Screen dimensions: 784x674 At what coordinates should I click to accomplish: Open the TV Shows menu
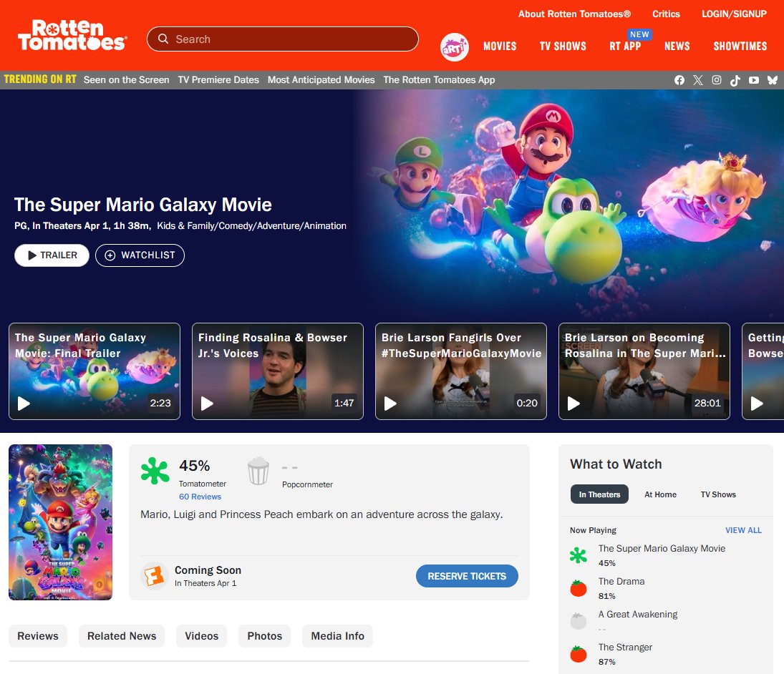563,47
